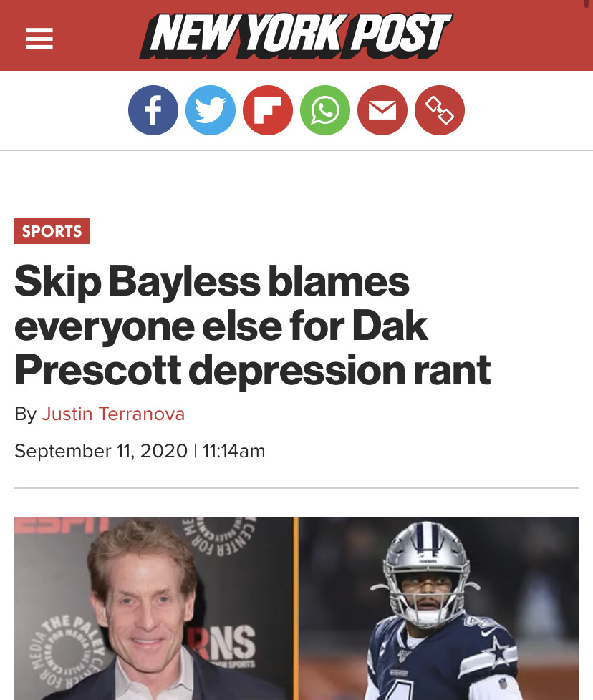Share the article via WhatsApp
Image resolution: width=593 pixels, height=700 pixels.
pyautogui.click(x=325, y=110)
